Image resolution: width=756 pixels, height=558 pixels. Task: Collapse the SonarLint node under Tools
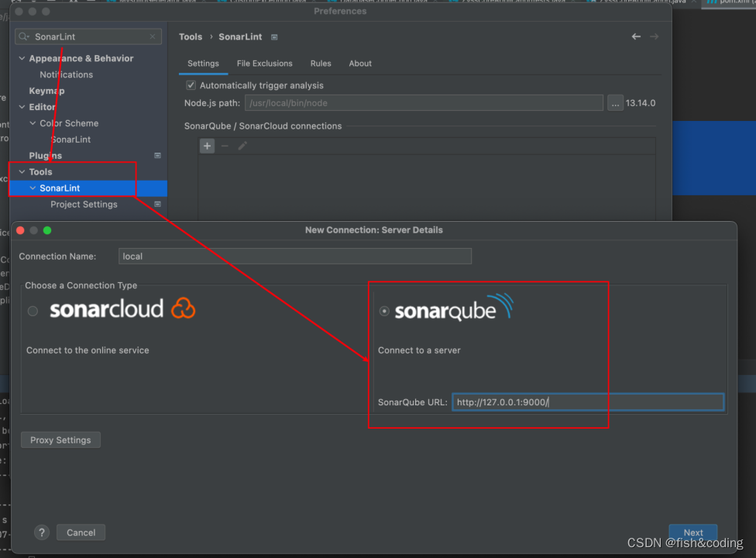click(x=33, y=188)
